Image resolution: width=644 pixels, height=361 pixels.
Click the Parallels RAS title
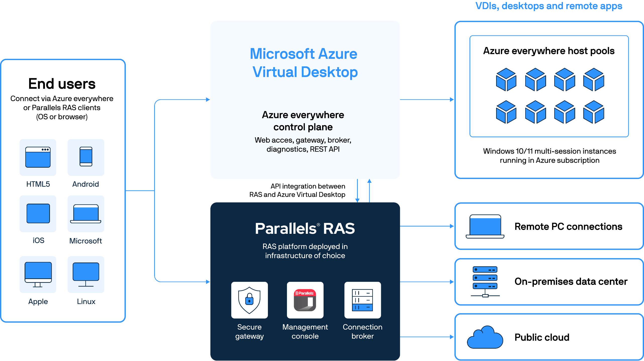tap(305, 229)
